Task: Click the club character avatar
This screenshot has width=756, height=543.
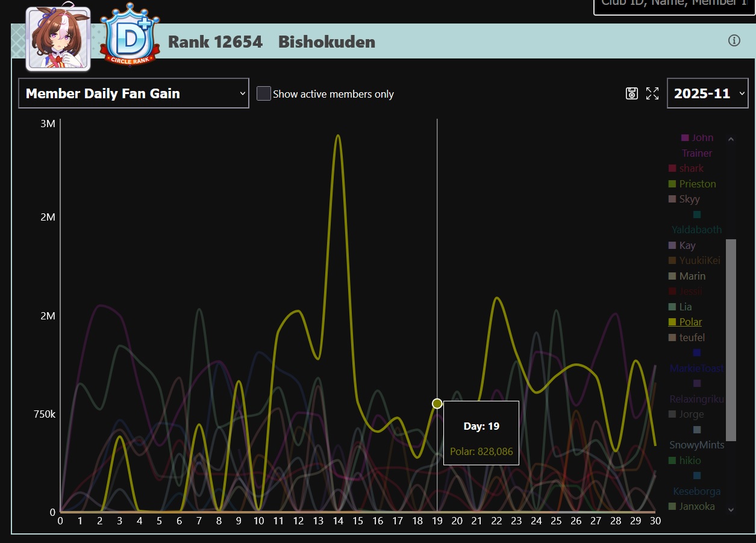Action: (58, 39)
